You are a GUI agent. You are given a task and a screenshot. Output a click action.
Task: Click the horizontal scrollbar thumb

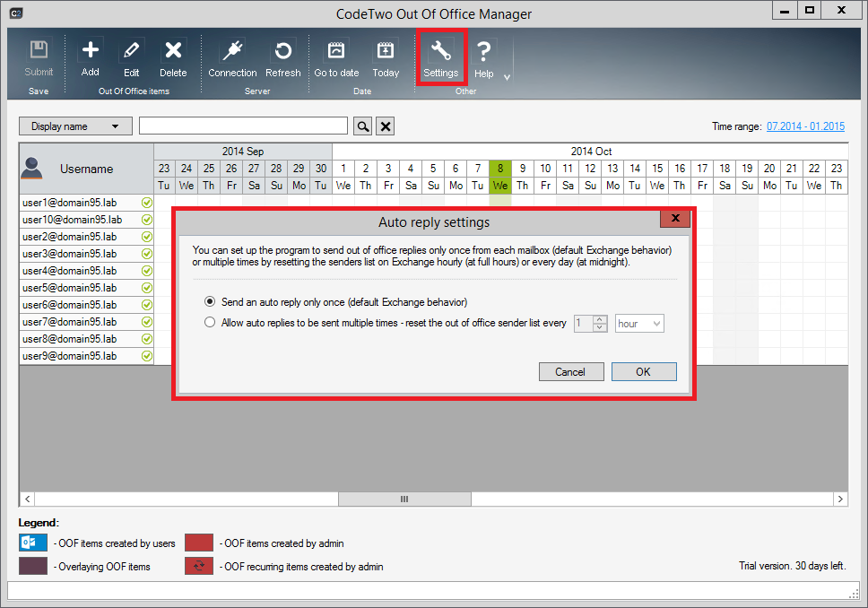tap(404, 499)
